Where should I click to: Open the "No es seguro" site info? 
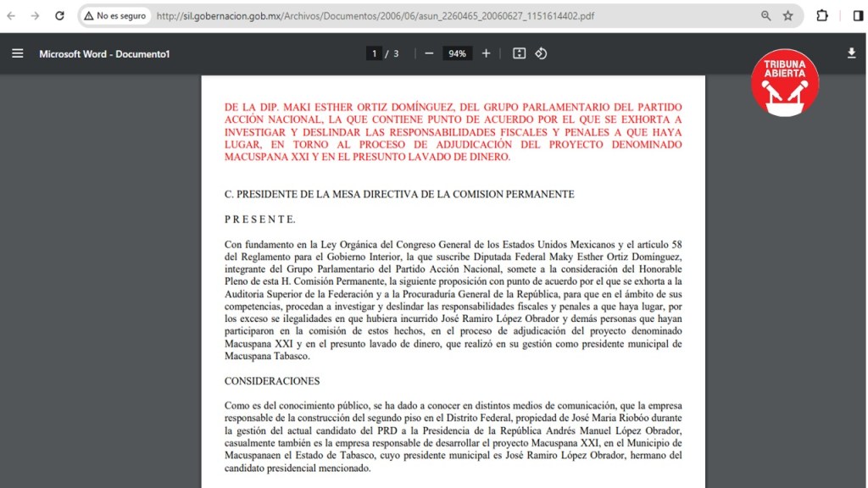(x=115, y=15)
